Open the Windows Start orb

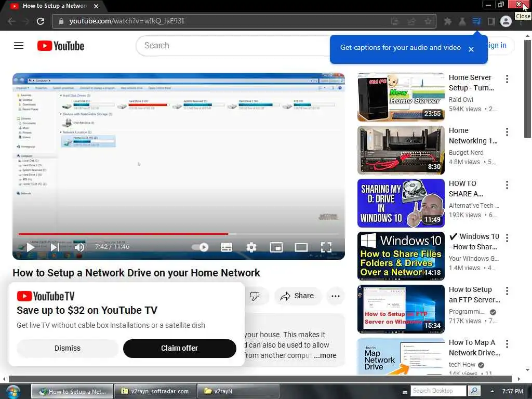tap(12, 392)
